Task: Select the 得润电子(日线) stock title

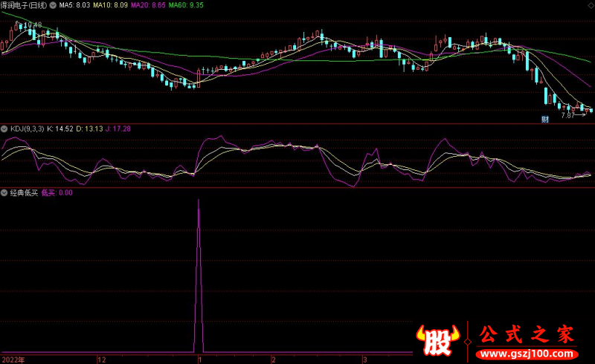Action: coord(24,4)
